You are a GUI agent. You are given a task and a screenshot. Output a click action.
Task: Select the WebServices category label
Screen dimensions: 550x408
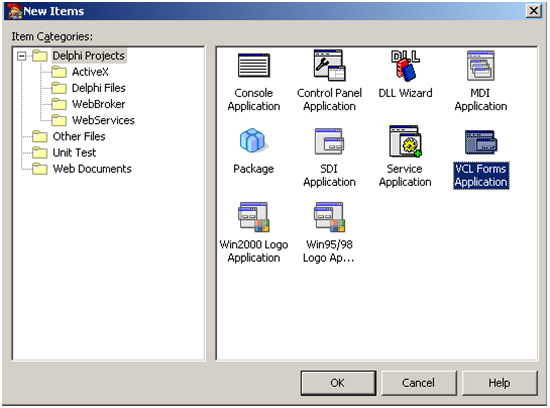(x=103, y=120)
